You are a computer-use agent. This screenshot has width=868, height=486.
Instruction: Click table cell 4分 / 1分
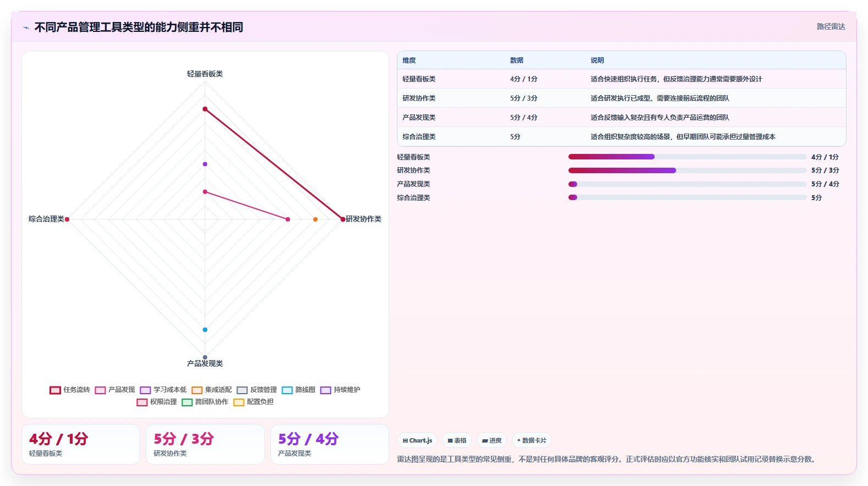tap(524, 79)
